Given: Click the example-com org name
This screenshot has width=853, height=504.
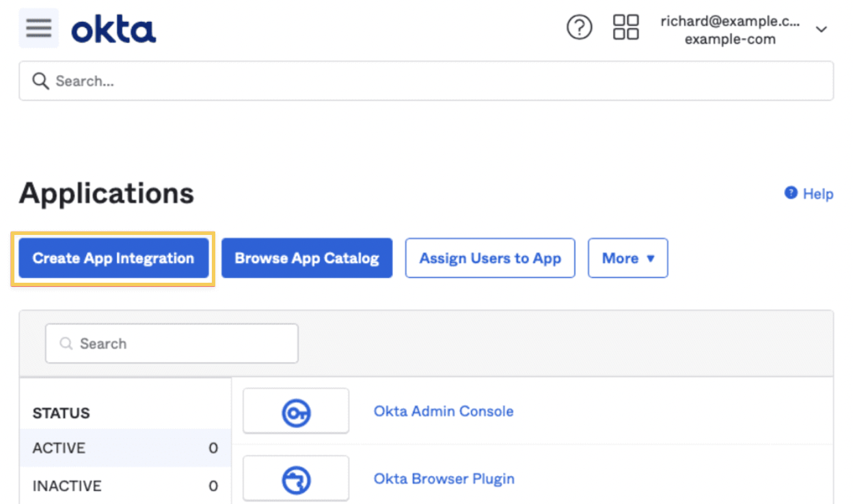Looking at the screenshot, I should [x=730, y=40].
